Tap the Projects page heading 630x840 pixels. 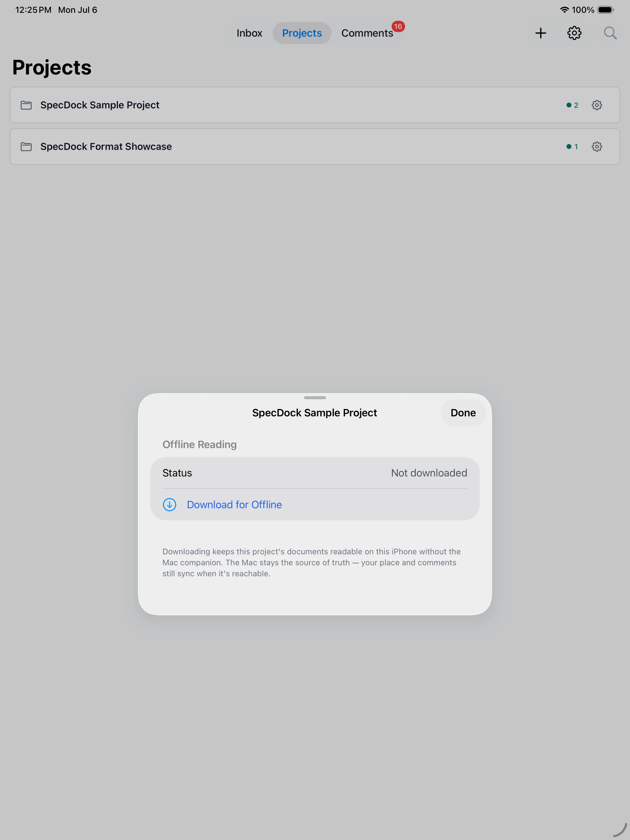click(52, 67)
